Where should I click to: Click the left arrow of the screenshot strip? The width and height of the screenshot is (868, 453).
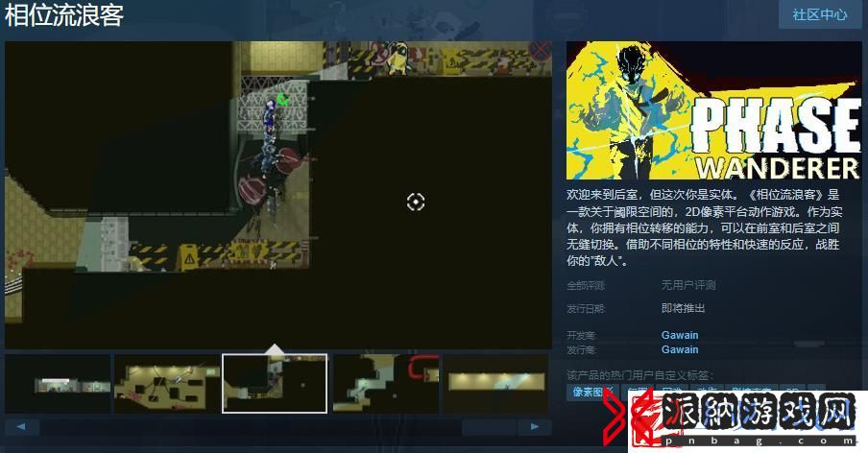pos(21,426)
